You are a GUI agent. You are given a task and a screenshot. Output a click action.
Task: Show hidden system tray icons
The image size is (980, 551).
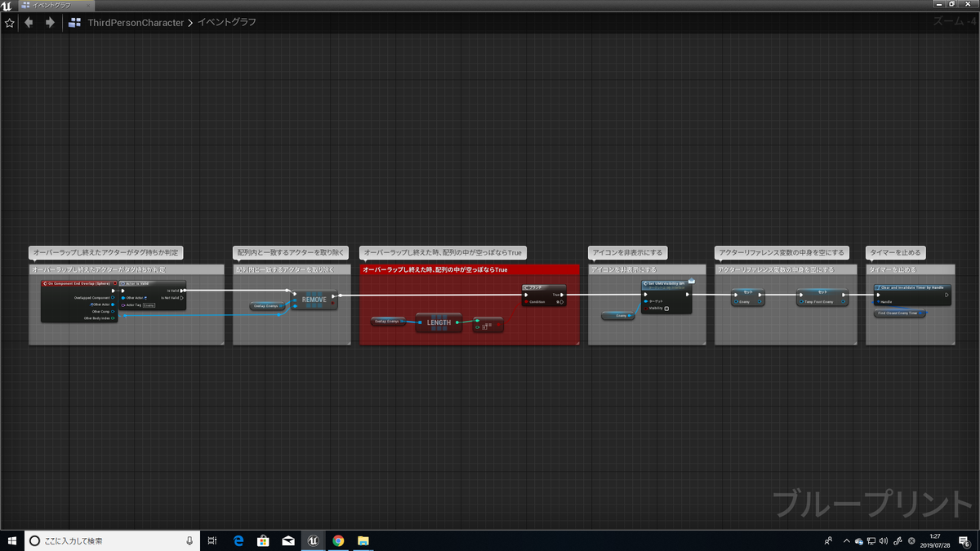(x=847, y=540)
